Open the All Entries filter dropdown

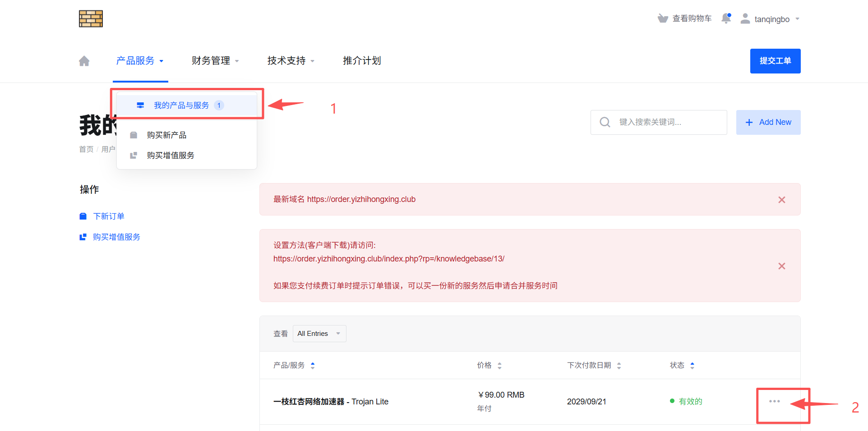point(319,333)
